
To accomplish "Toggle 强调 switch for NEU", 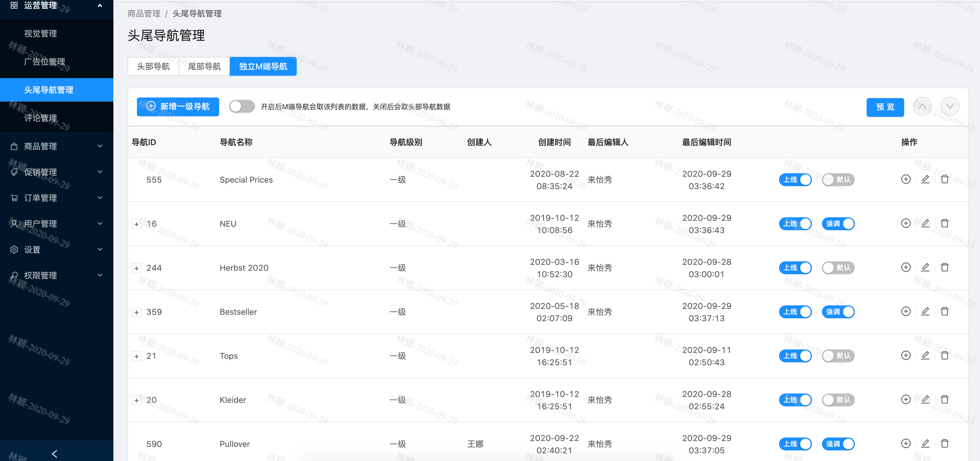I will coord(838,224).
